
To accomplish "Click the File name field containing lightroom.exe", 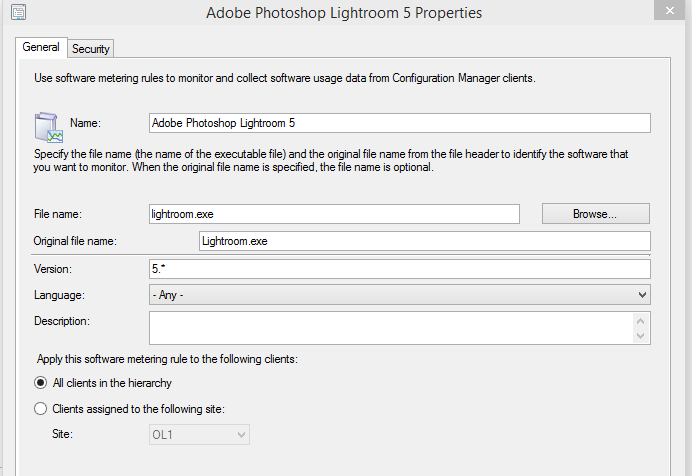I will (x=334, y=214).
